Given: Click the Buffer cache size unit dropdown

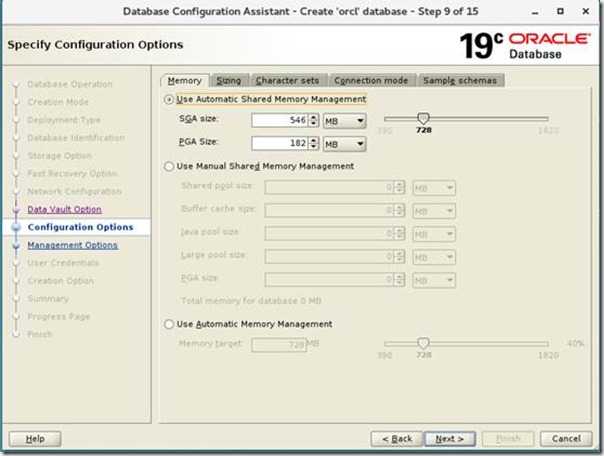Looking at the screenshot, I should [x=434, y=211].
